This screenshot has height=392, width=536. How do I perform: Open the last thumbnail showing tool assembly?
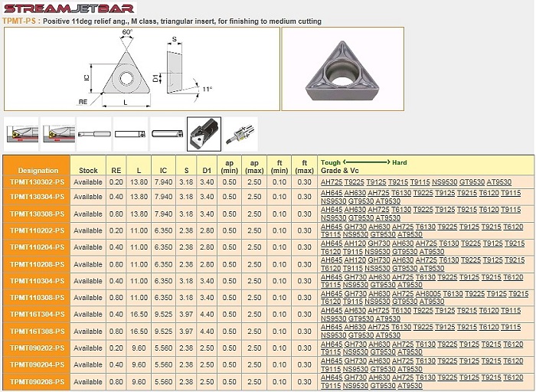click(241, 134)
